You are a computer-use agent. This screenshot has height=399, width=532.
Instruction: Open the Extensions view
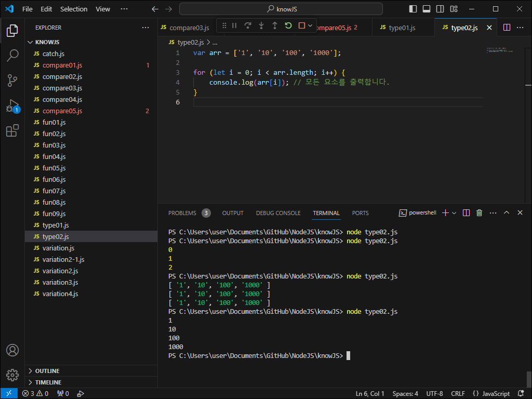pyautogui.click(x=12, y=131)
